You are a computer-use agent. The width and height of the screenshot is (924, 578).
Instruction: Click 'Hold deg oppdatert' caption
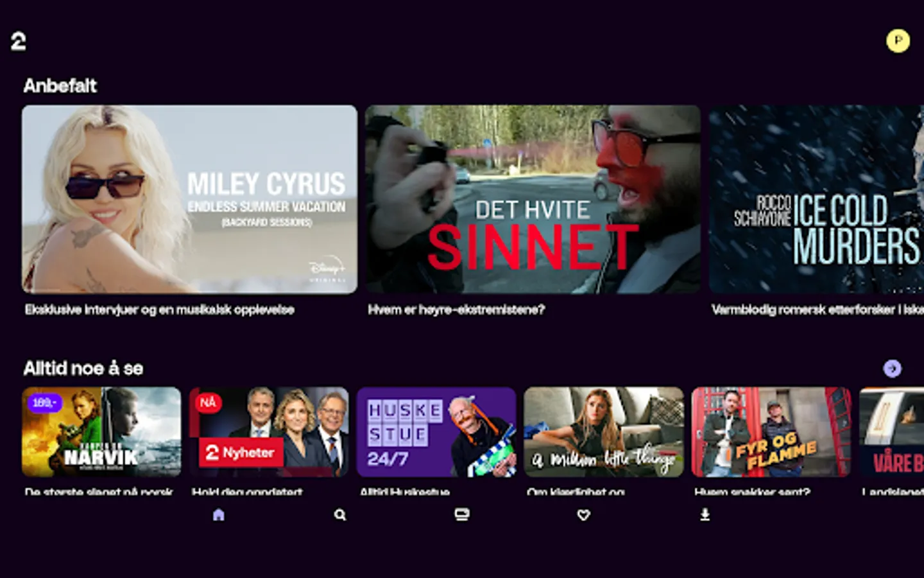tap(247, 492)
